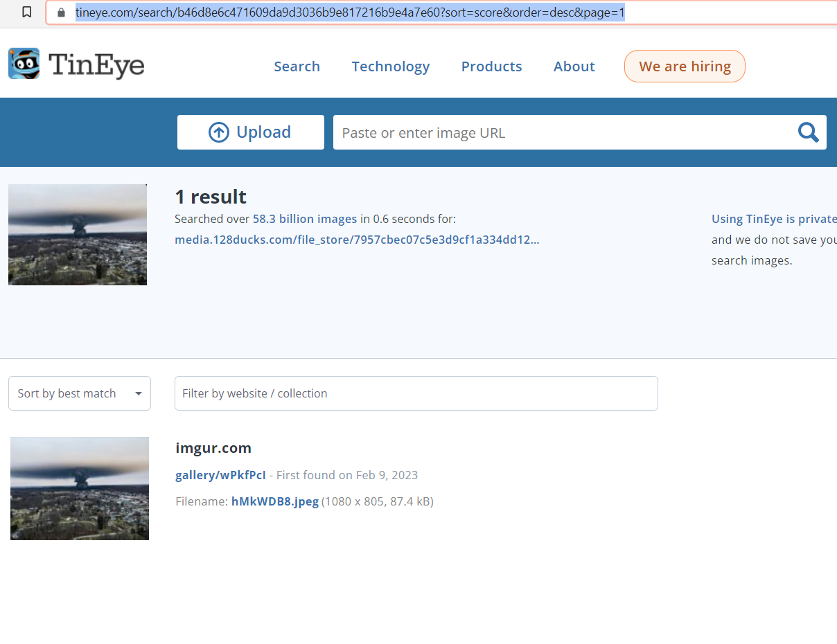The width and height of the screenshot is (837, 644).
Task: Open the media.128ducks.com source image link
Action: [357, 240]
